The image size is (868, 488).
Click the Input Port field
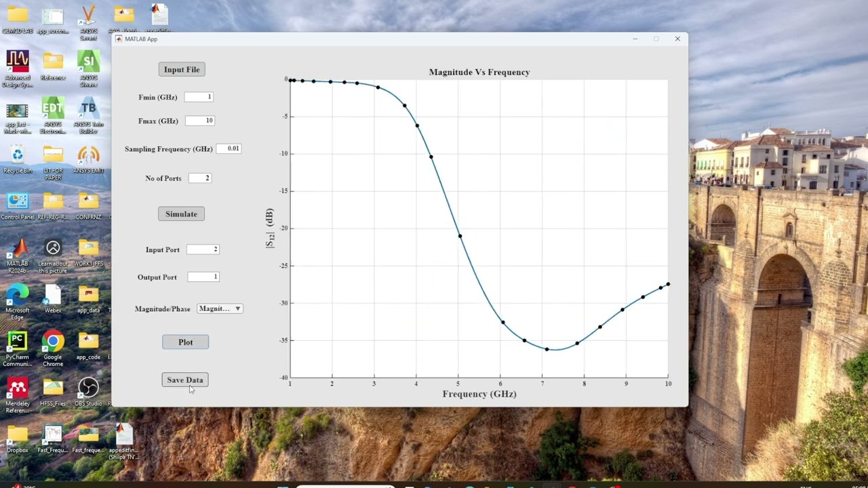click(203, 249)
